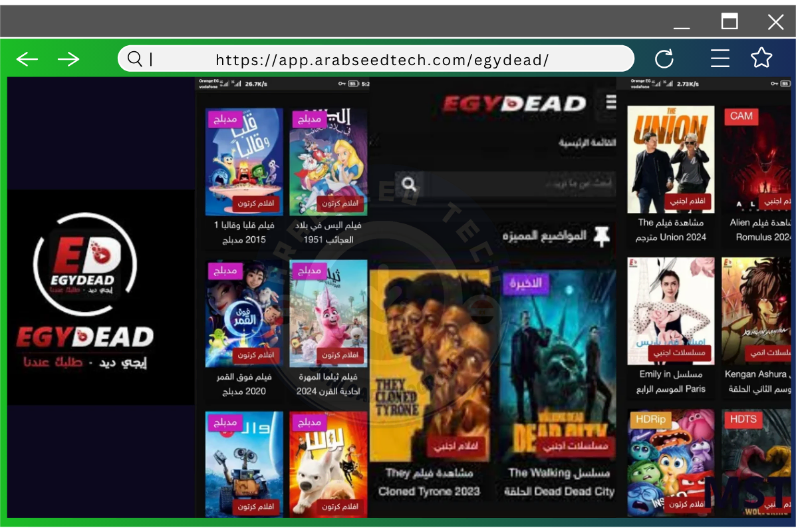Open the Alice in Wonderland 1951 poster
The width and height of the screenshot is (798, 532).
(x=329, y=162)
